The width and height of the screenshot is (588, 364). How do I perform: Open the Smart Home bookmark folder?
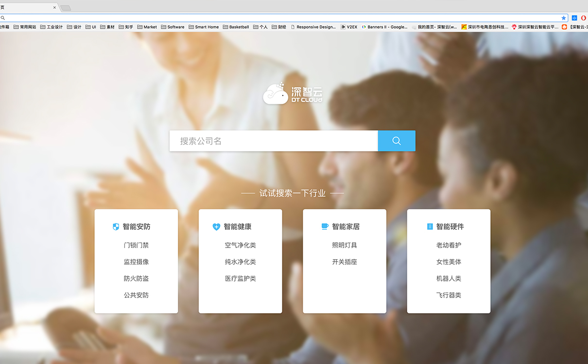[x=204, y=27]
